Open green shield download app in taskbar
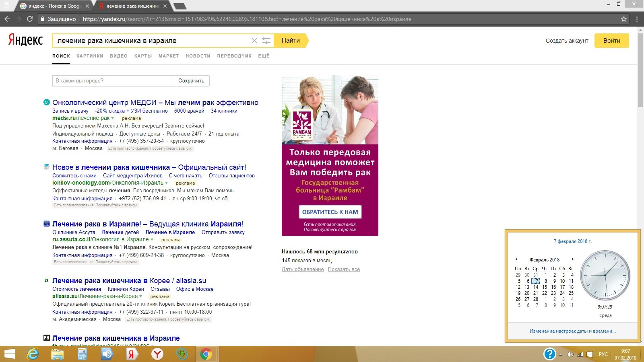The width and height of the screenshot is (644, 362). point(182,354)
